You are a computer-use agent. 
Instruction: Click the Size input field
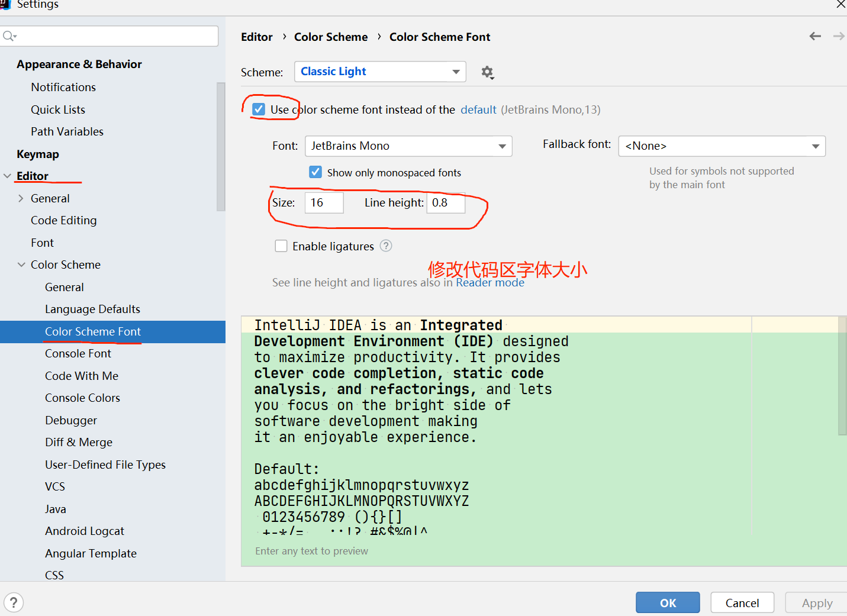pos(324,202)
